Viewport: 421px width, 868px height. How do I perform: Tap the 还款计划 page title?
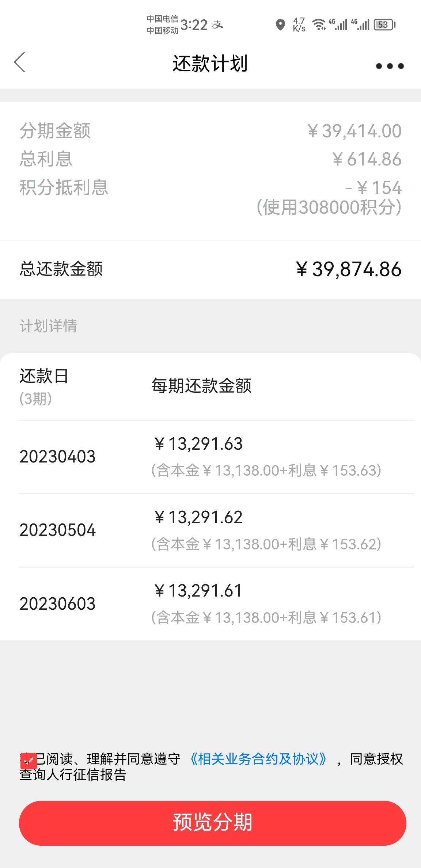click(x=210, y=63)
